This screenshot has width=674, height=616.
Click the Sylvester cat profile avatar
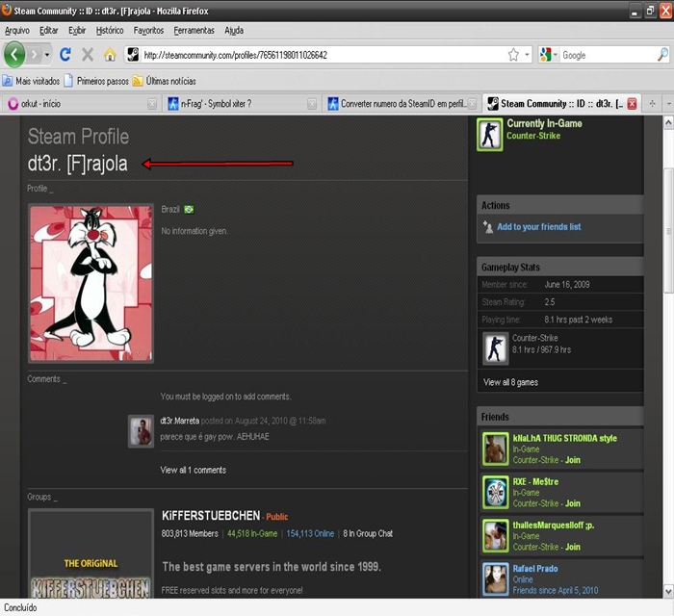click(91, 283)
